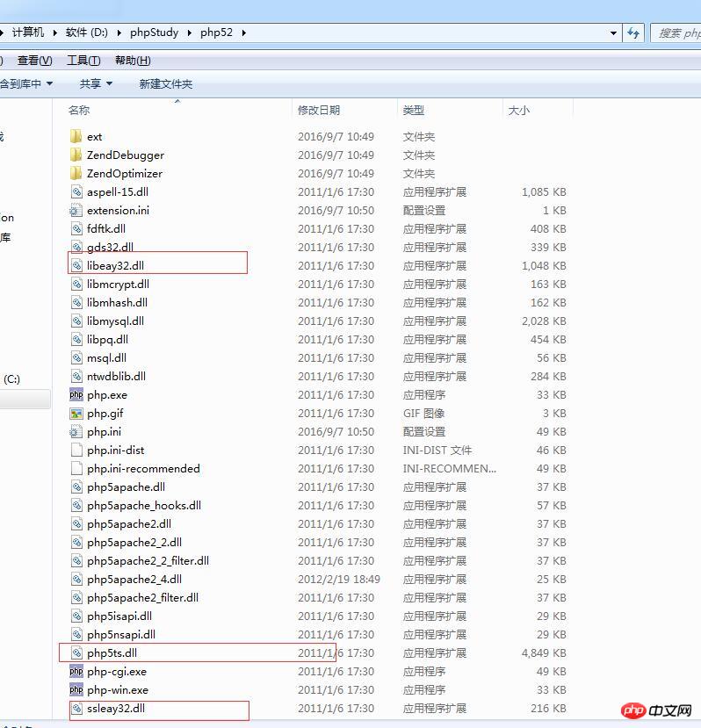Go to phpStudy in the breadcrumb path
This screenshot has height=728, width=701.
point(155,32)
